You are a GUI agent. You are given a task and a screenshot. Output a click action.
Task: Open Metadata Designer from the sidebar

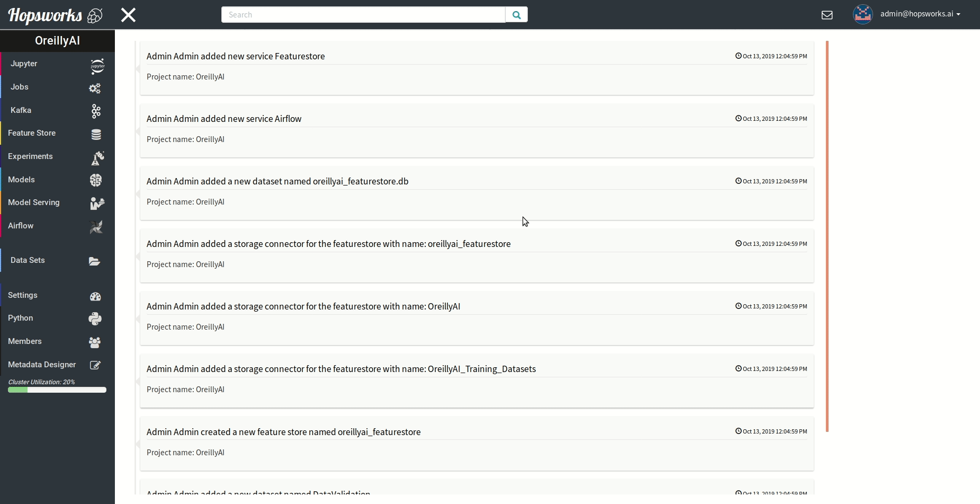point(42,365)
